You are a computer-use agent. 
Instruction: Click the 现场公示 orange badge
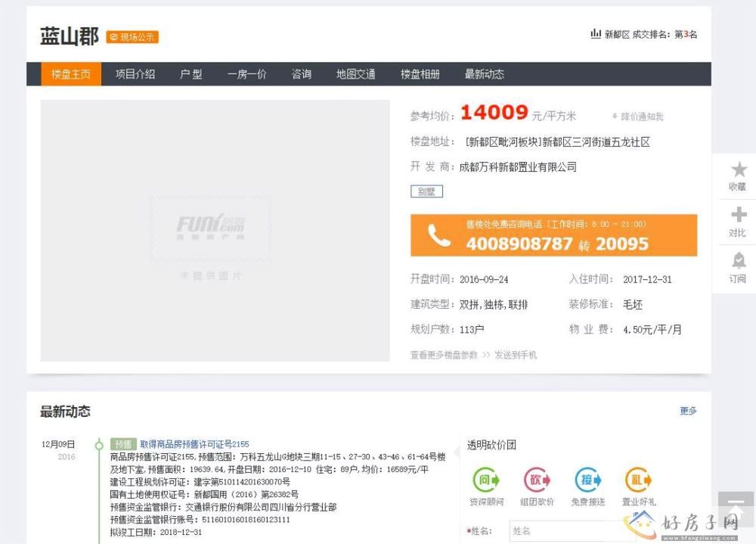point(132,37)
